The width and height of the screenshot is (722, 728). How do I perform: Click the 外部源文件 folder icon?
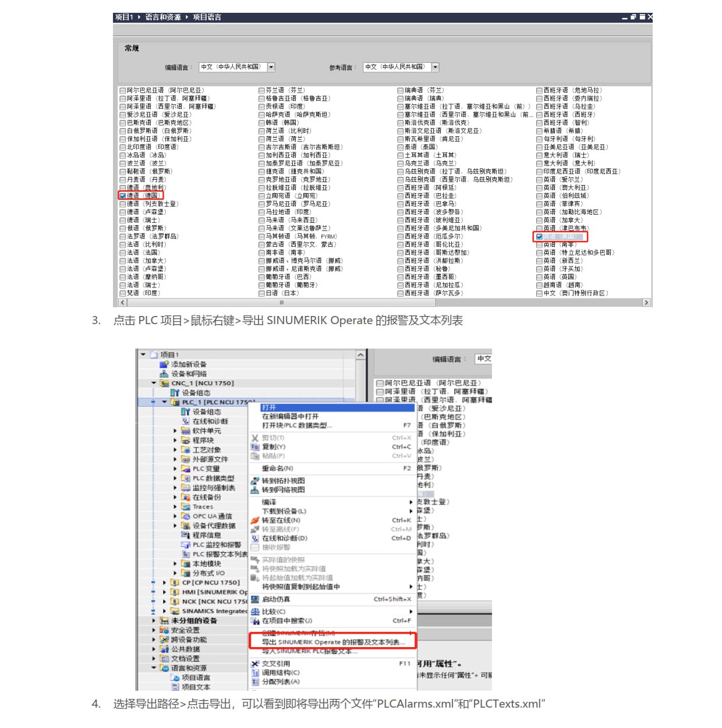(186, 459)
